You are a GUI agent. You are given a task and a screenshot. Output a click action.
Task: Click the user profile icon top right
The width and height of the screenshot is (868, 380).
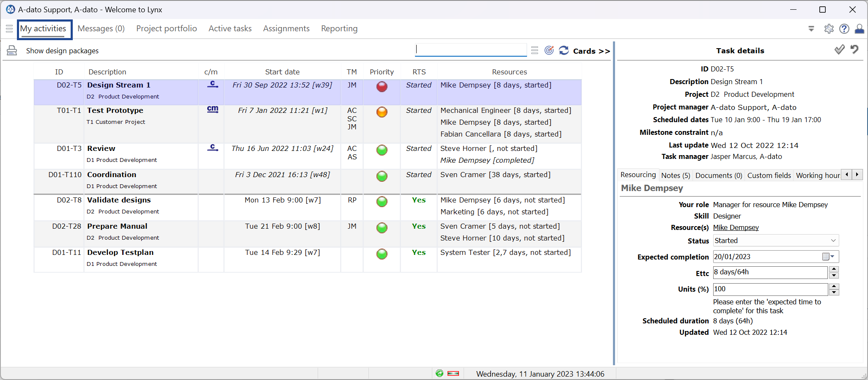[x=860, y=29]
